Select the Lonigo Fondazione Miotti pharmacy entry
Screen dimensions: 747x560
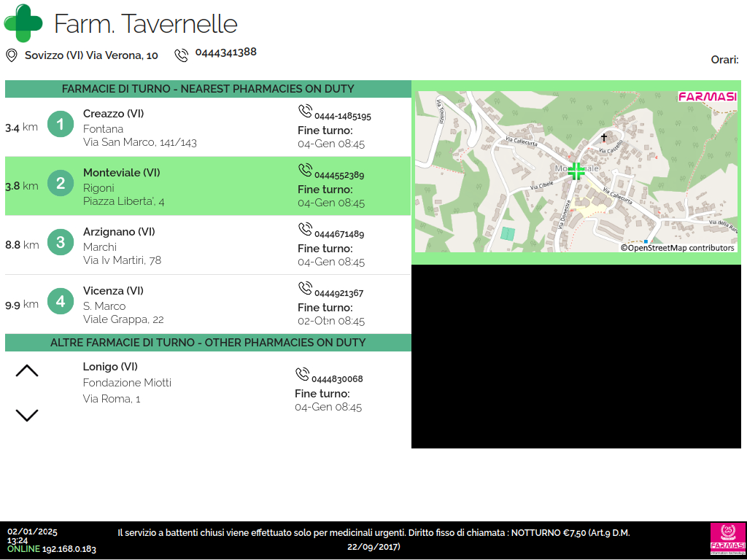click(x=127, y=383)
